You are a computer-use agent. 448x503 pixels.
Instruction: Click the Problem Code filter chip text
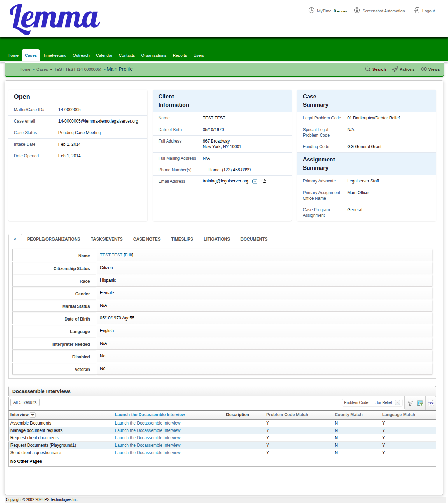tap(368, 402)
